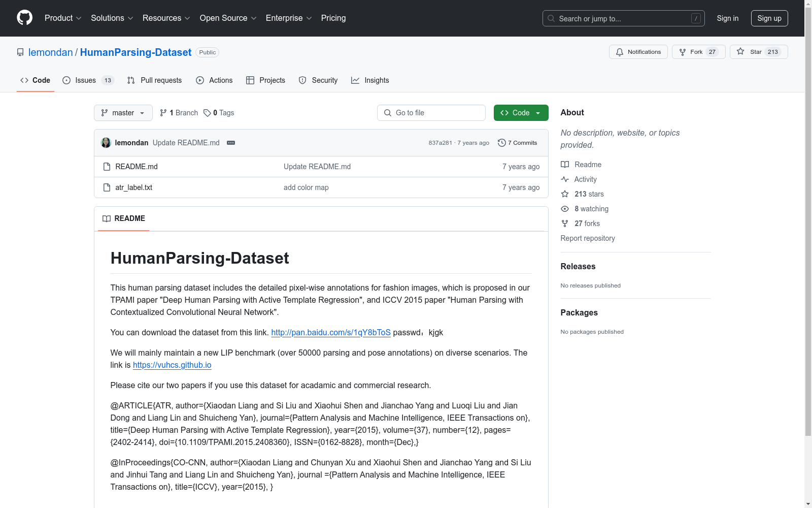812x508 pixels.
Task: Open the 7 Commits history link
Action: click(x=518, y=143)
